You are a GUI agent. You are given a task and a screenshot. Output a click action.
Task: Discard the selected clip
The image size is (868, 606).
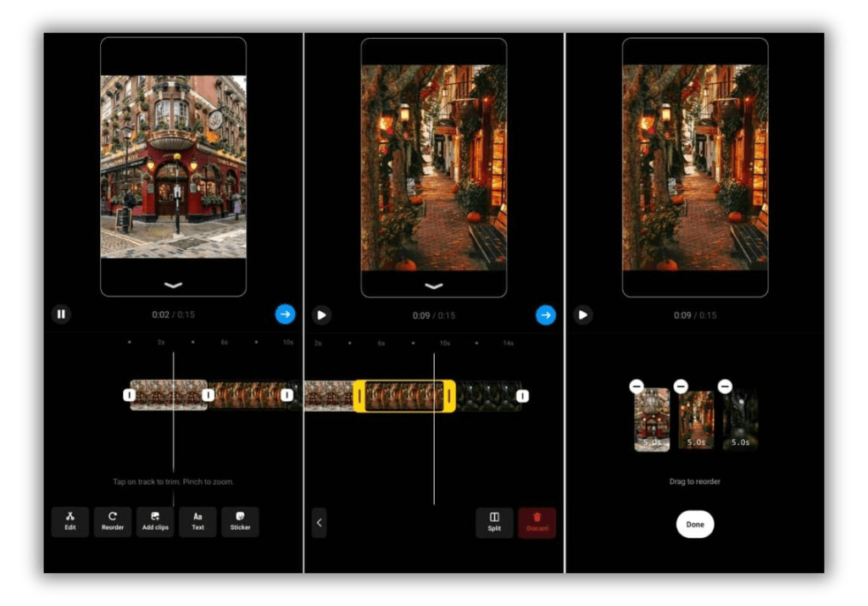[537, 522]
